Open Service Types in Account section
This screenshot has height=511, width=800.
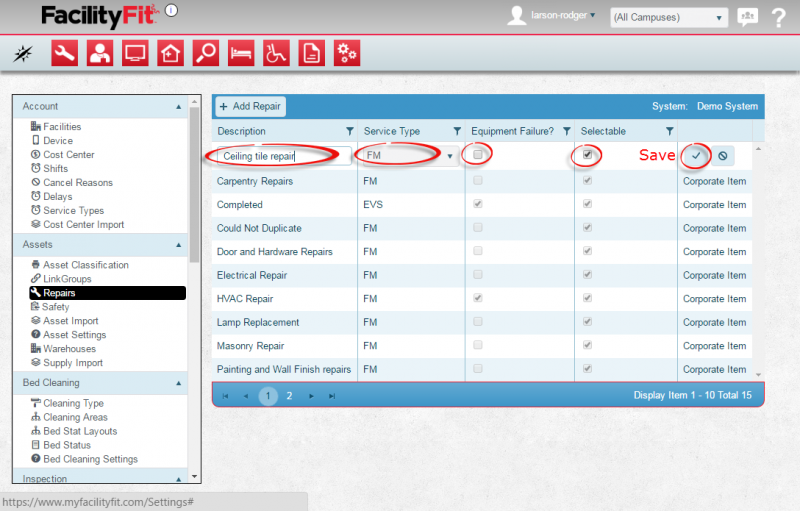point(73,211)
